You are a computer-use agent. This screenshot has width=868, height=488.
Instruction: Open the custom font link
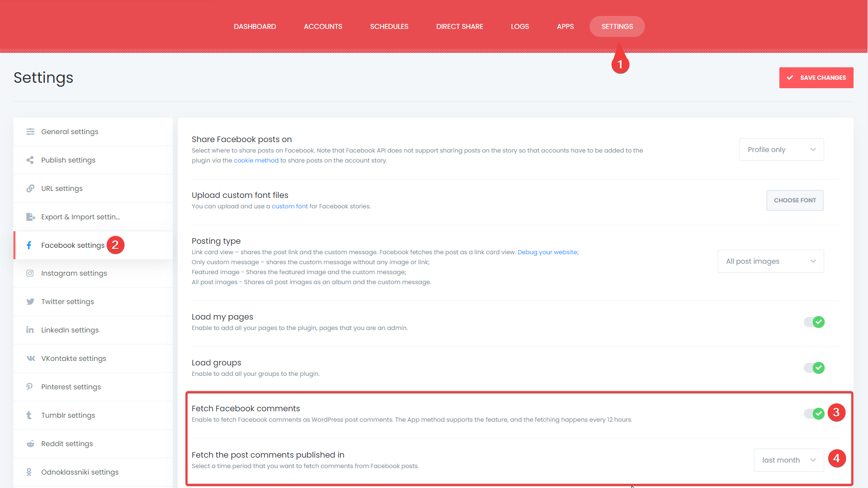[x=290, y=206]
